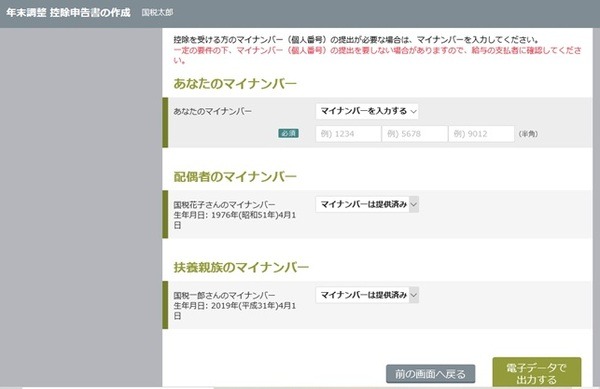Click the 国税花子さんのマイナンバー label
600x389 pixels.
coord(224,204)
